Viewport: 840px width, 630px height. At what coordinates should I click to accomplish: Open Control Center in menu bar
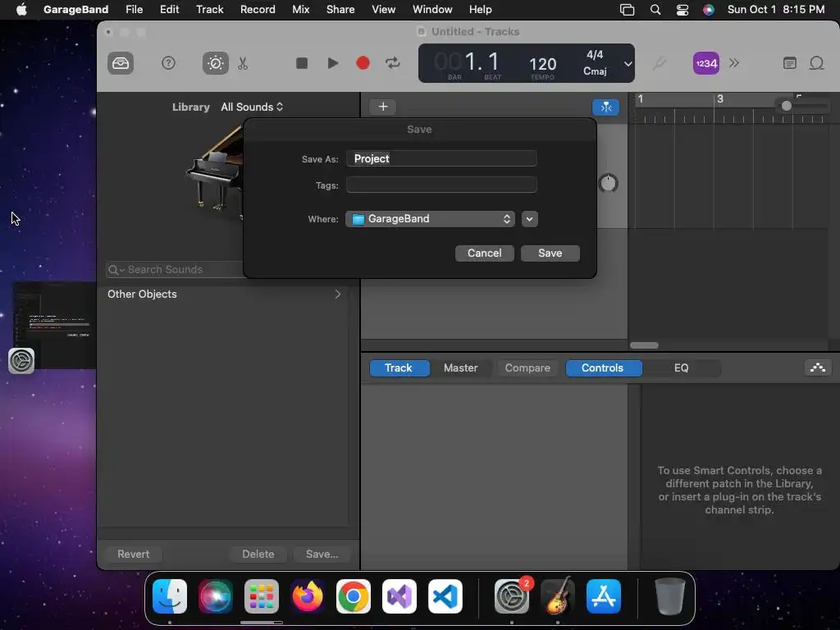[682, 10]
